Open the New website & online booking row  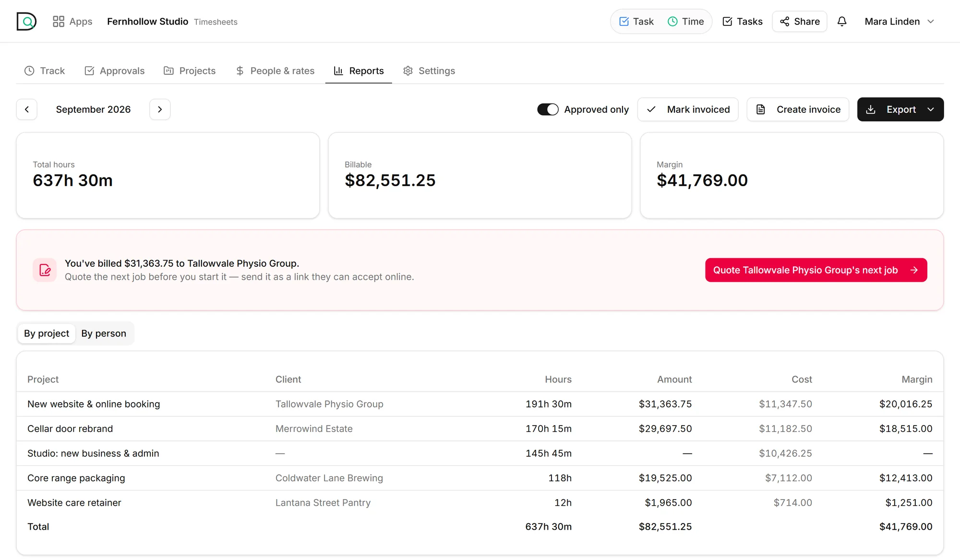click(x=480, y=404)
